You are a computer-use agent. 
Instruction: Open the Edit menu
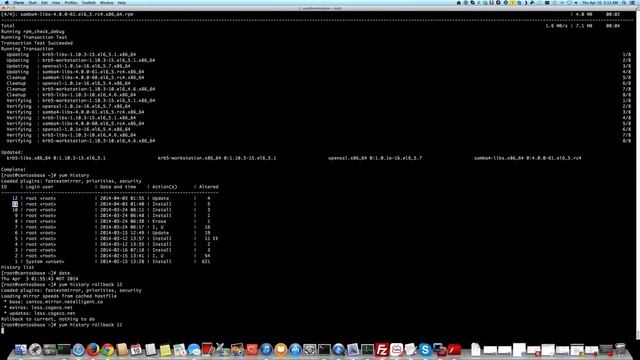click(x=44, y=2)
